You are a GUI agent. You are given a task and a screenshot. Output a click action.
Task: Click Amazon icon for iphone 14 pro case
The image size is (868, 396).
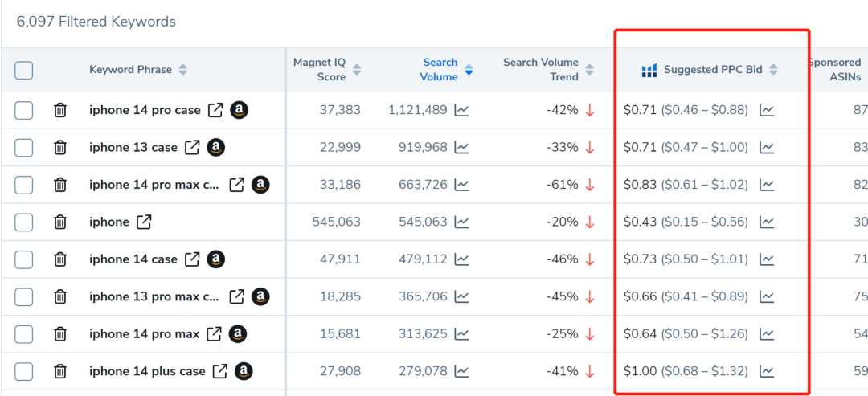click(x=240, y=110)
